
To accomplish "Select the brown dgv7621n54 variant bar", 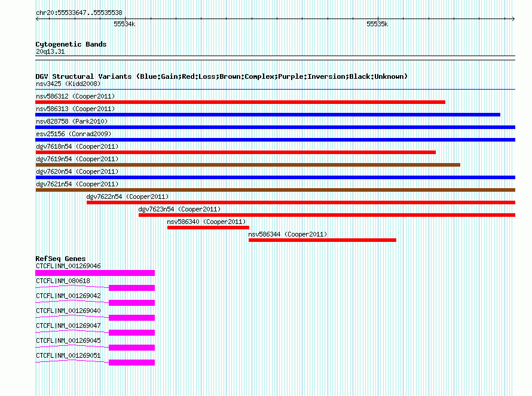I will [x=275, y=190].
